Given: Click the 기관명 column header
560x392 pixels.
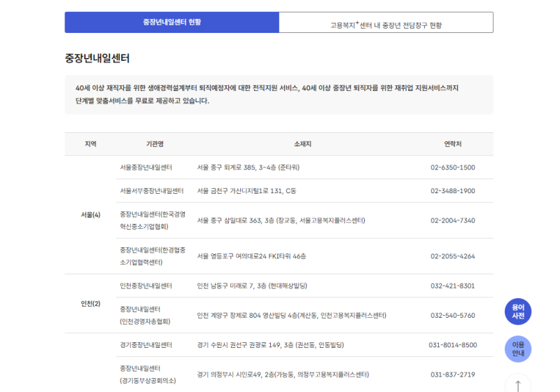Looking at the screenshot, I should (x=155, y=144).
